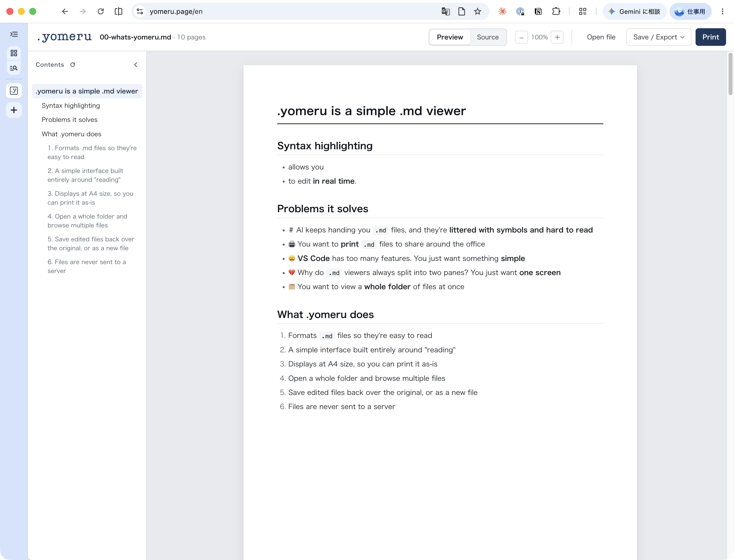Jump to Syntax highlighting in Contents
This screenshot has height=560, width=734.
coord(71,105)
